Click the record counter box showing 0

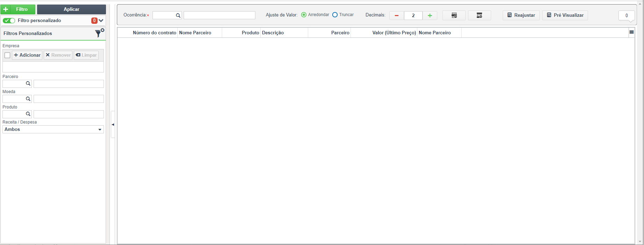point(627,15)
